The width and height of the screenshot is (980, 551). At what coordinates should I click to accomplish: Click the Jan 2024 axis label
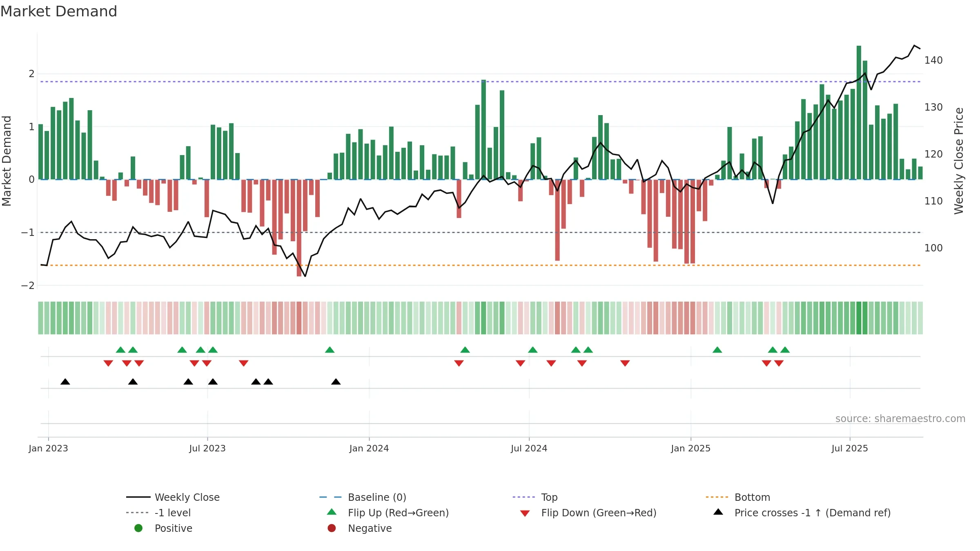pos(369,449)
